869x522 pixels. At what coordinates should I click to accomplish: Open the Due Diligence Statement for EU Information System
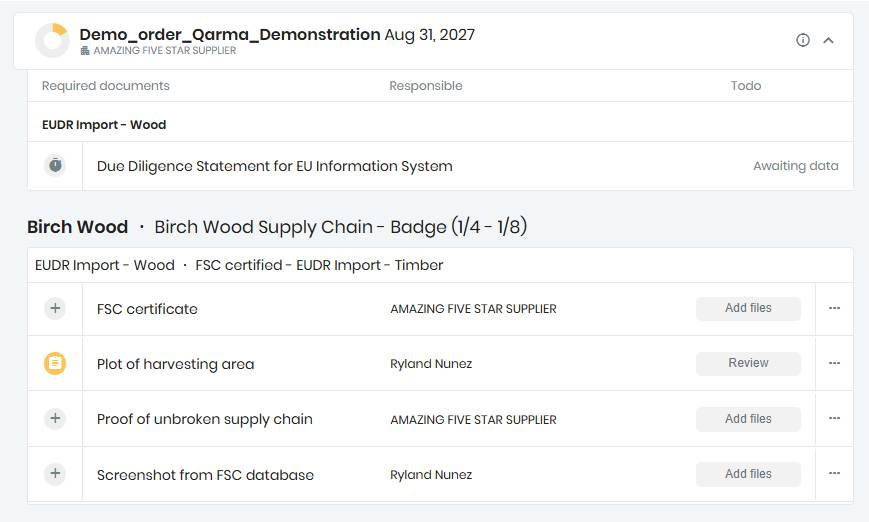pos(274,166)
